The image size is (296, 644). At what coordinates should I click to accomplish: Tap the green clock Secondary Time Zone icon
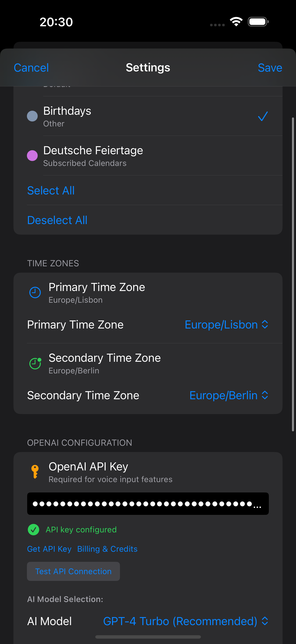(x=35, y=363)
